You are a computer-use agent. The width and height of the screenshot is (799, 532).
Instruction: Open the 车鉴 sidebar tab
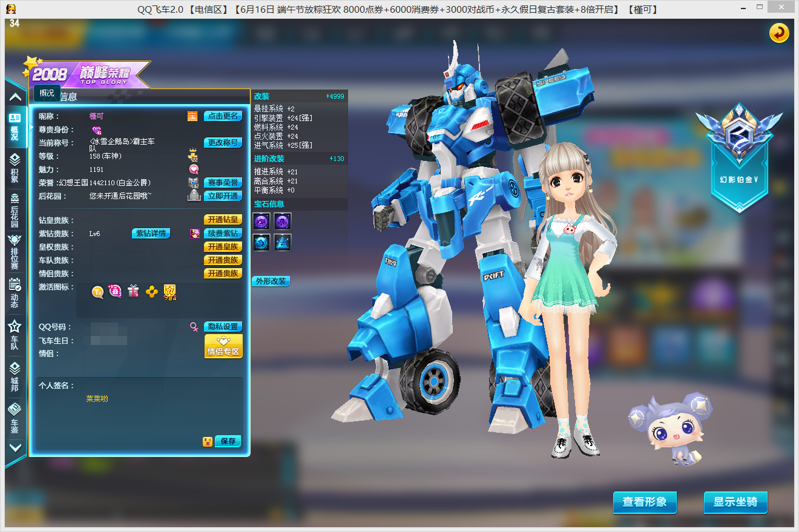[15, 418]
